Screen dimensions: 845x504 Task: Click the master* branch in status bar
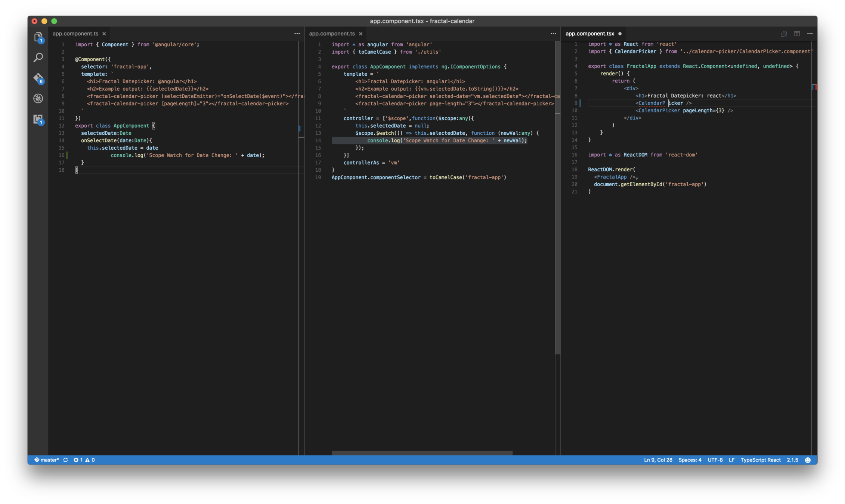(47, 460)
